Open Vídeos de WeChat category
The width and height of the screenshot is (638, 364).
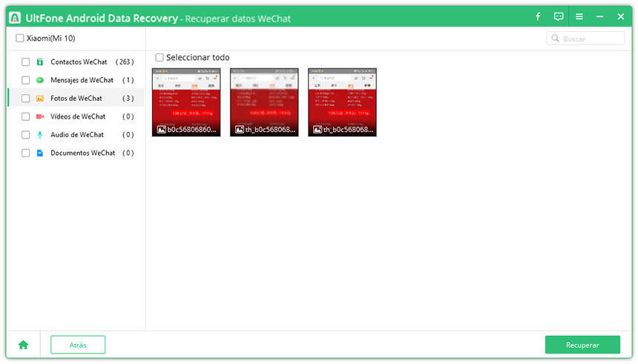pos(76,116)
